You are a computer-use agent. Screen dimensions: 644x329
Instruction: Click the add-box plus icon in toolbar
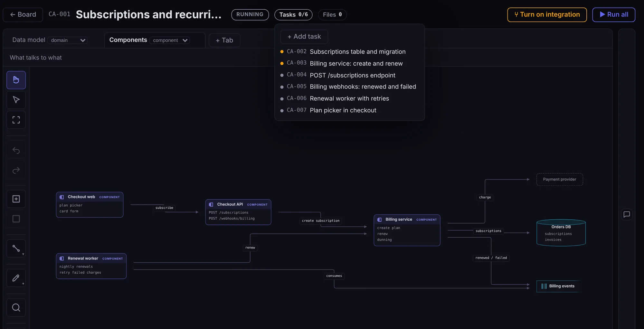(x=16, y=199)
